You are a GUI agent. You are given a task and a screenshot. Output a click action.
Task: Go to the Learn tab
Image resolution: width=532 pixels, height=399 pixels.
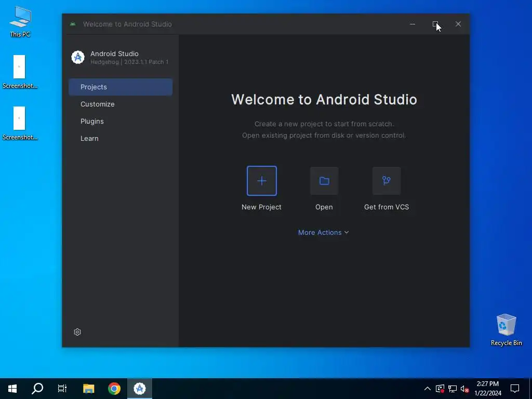(121, 138)
